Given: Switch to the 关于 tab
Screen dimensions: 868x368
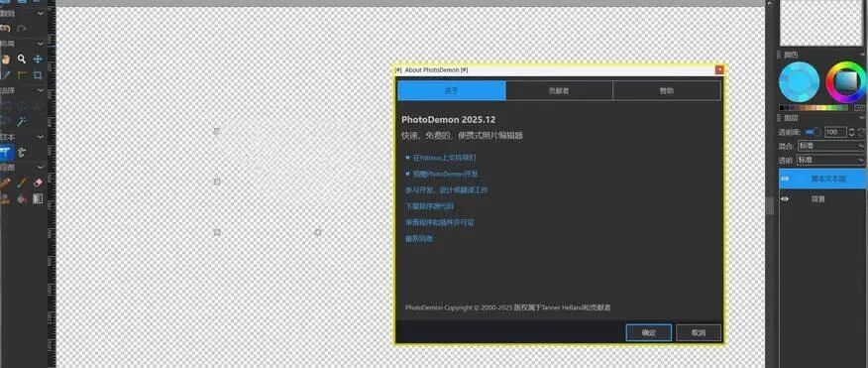Looking at the screenshot, I should tap(452, 91).
